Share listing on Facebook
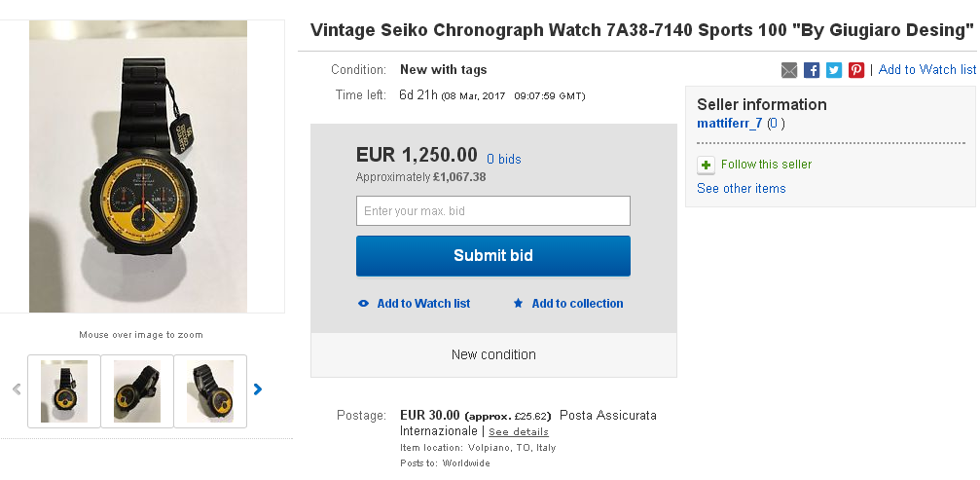Screen dimensions: 980x480 click(x=812, y=70)
